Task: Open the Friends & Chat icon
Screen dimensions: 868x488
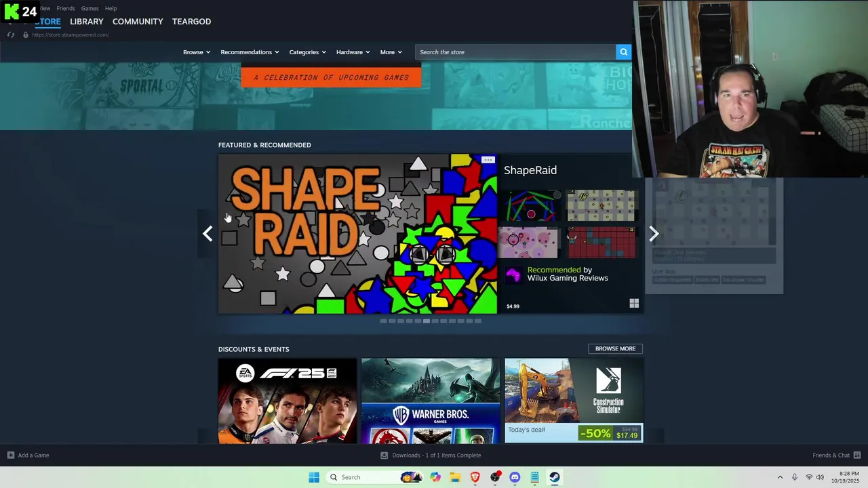Action: pyautogui.click(x=857, y=455)
